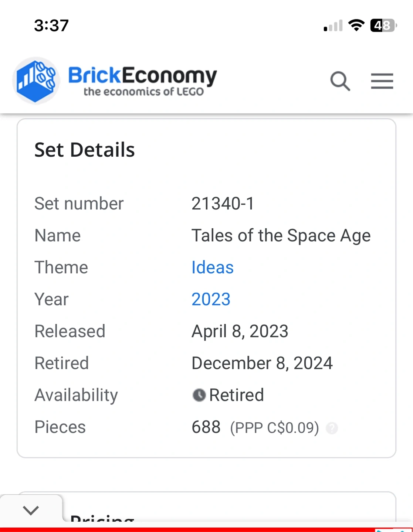This screenshot has height=532, width=413.
Task: Open the search magnifier icon
Action: (340, 81)
